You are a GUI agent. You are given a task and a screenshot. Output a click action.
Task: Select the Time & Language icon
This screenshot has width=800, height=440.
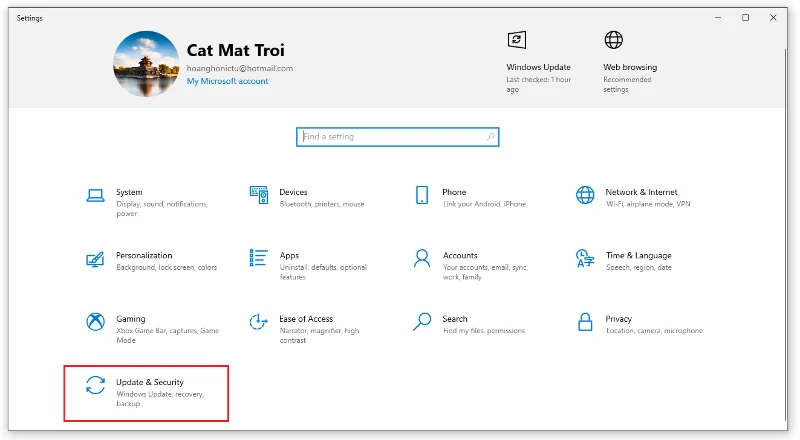pos(585,258)
